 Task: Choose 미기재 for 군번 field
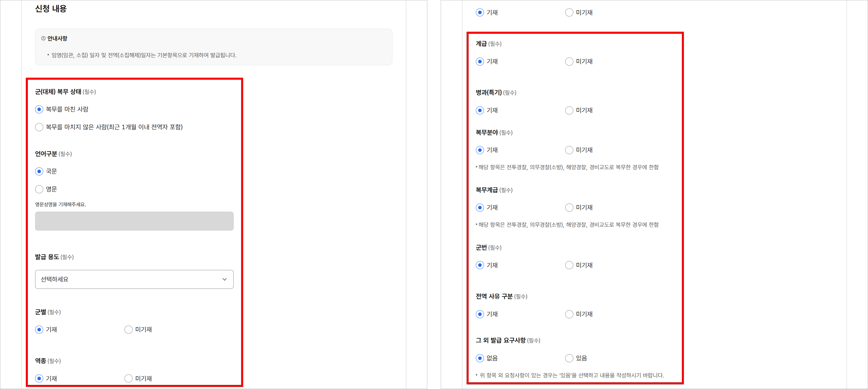click(x=569, y=265)
